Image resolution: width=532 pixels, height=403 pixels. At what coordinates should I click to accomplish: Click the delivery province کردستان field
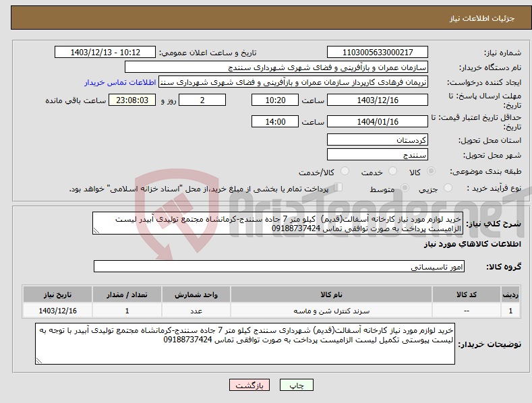378,139
